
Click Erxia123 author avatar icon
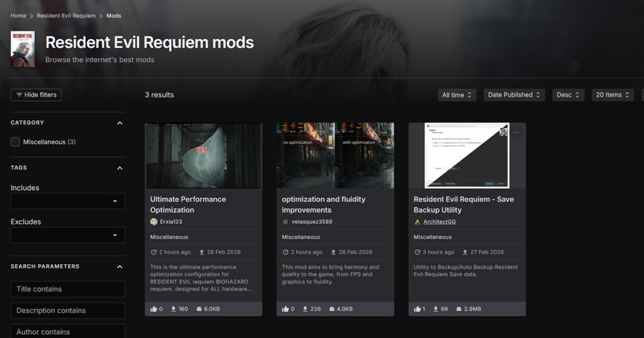[x=154, y=222]
